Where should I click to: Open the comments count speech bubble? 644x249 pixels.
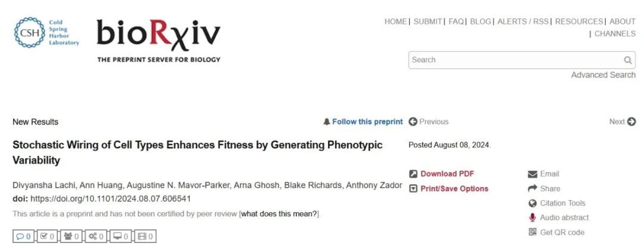23,236
